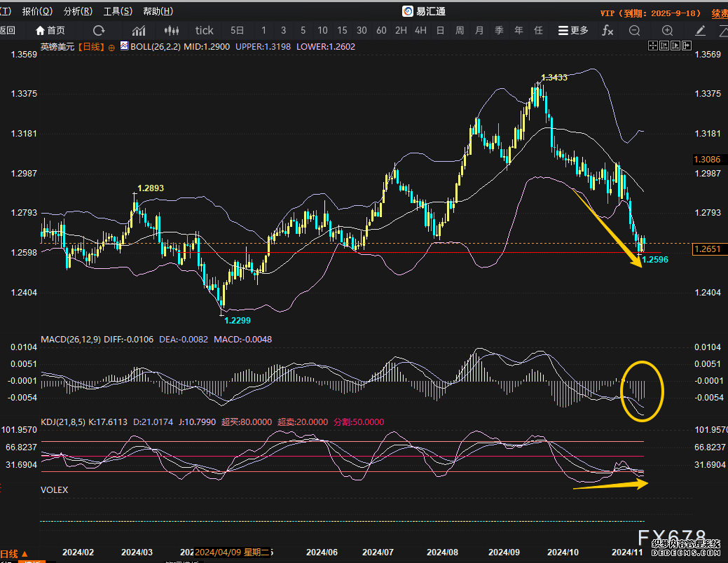
Task: Click the 分割:50.0000 divider label
Action: click(359, 422)
